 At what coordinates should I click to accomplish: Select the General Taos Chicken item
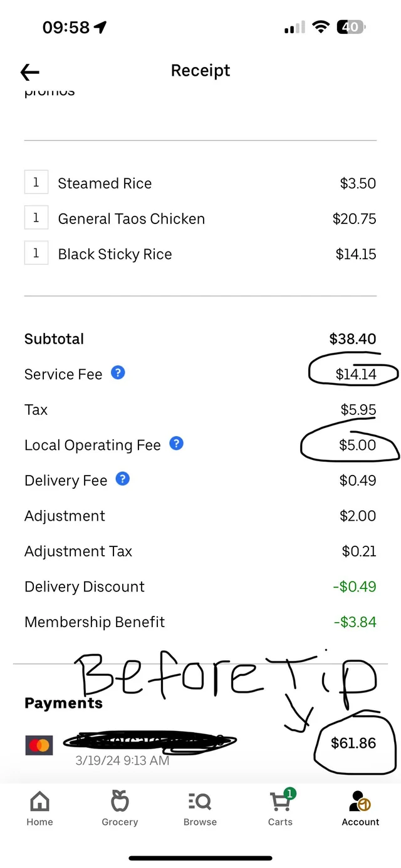point(132,219)
